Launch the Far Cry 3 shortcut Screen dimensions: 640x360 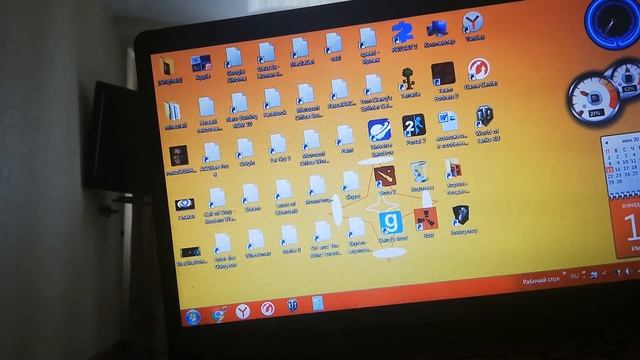tap(279, 148)
